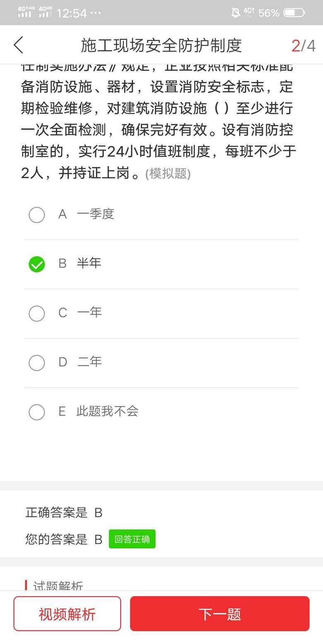Select option E 此题我不会
Image resolution: width=323 pixels, height=644 pixels.
[x=37, y=412]
